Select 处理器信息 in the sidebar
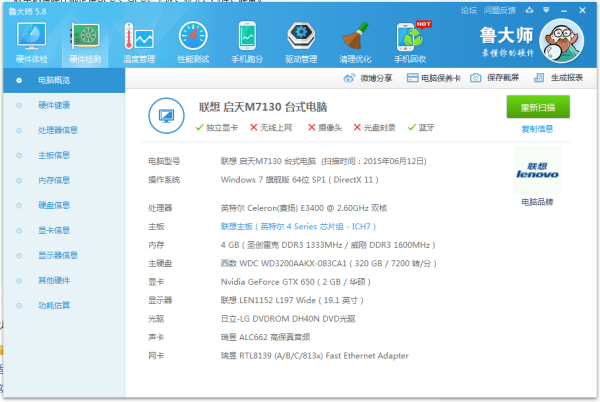 [x=64, y=130]
